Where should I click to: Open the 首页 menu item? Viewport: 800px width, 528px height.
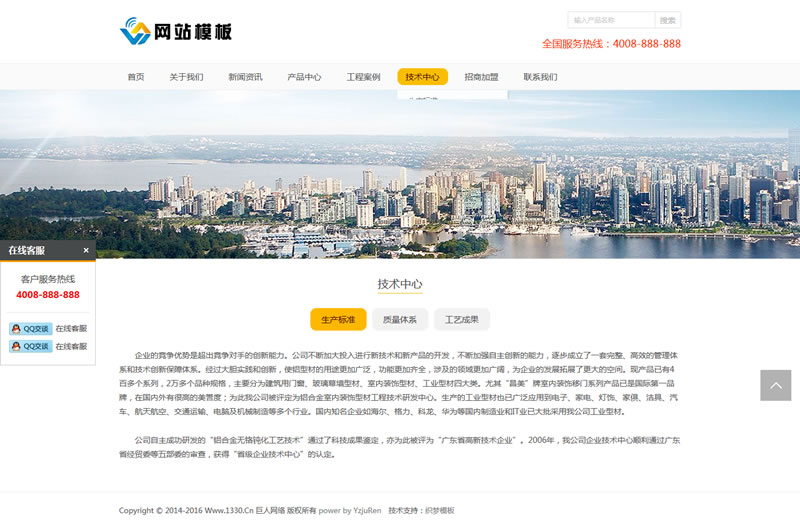[x=136, y=77]
